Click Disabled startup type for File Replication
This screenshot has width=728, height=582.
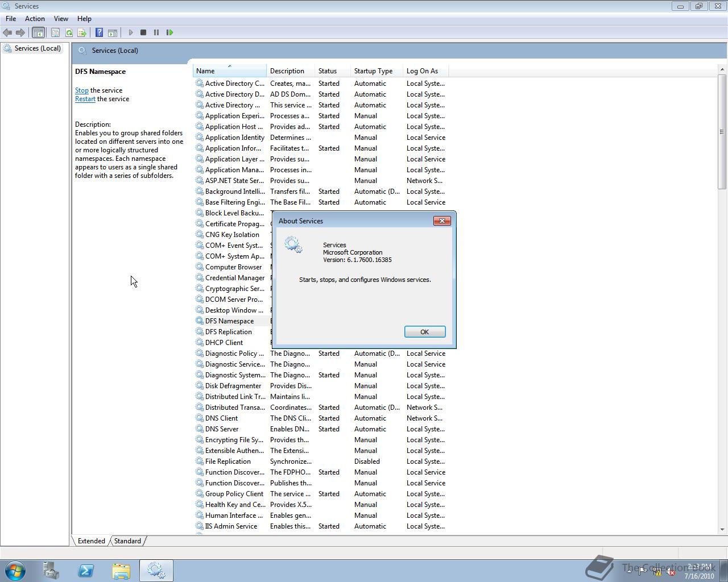coord(367,462)
